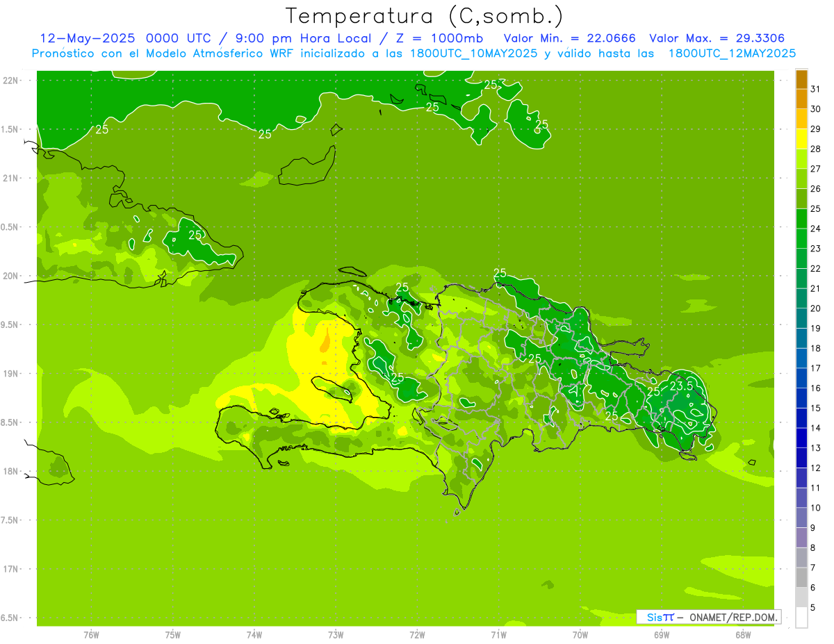
Task: Click the "7.5N" latitude label
Action: (10, 520)
